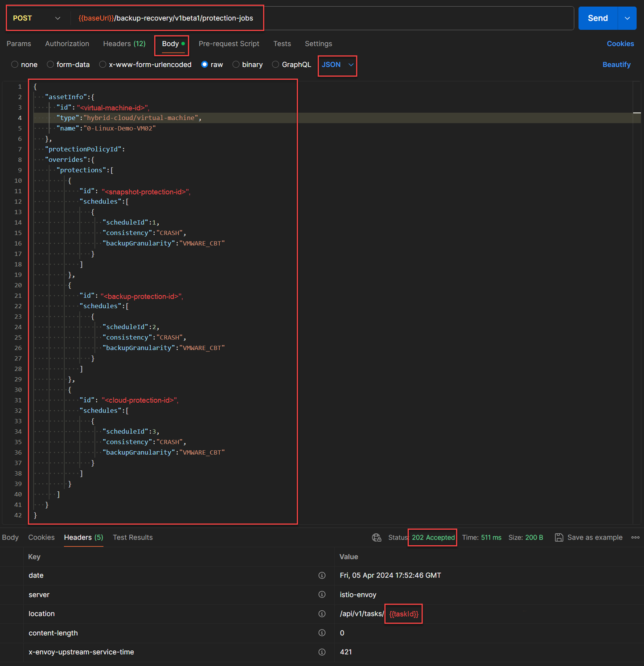Open the POST method dropdown
Viewport: 644px width, 666px height.
(37, 18)
